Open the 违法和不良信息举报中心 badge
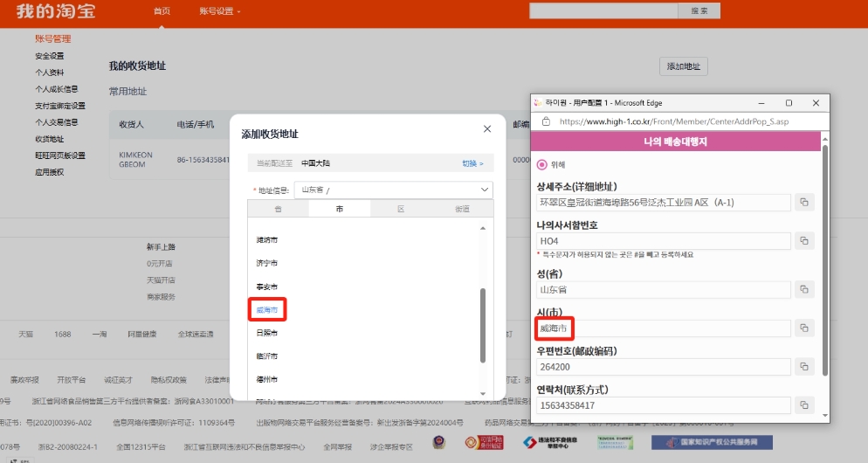 [x=549, y=442]
